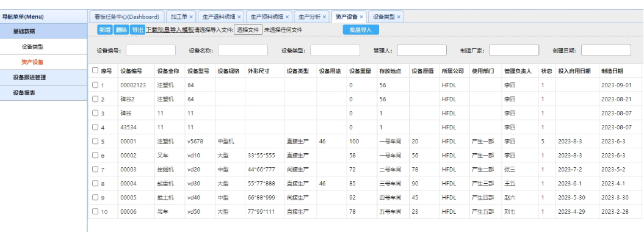
Task: Click the 创建日期 input field
Action: point(606,50)
